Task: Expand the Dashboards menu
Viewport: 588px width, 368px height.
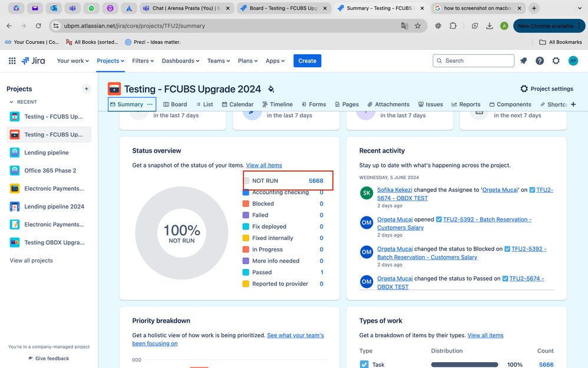Action: [180, 61]
